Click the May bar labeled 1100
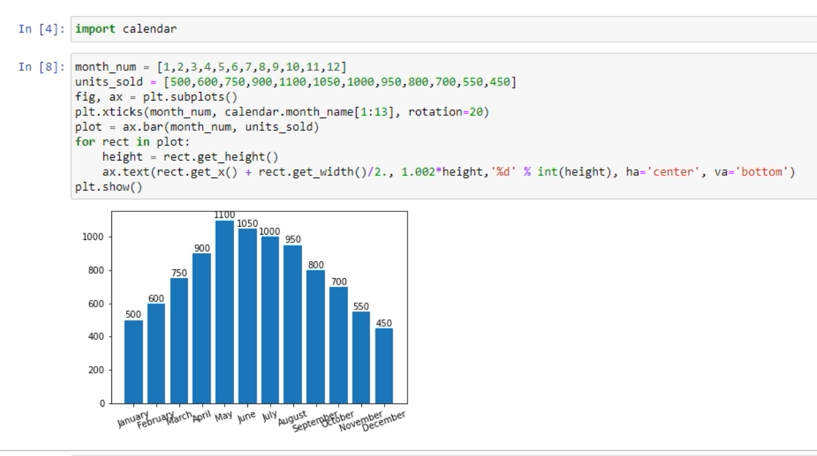 224,312
